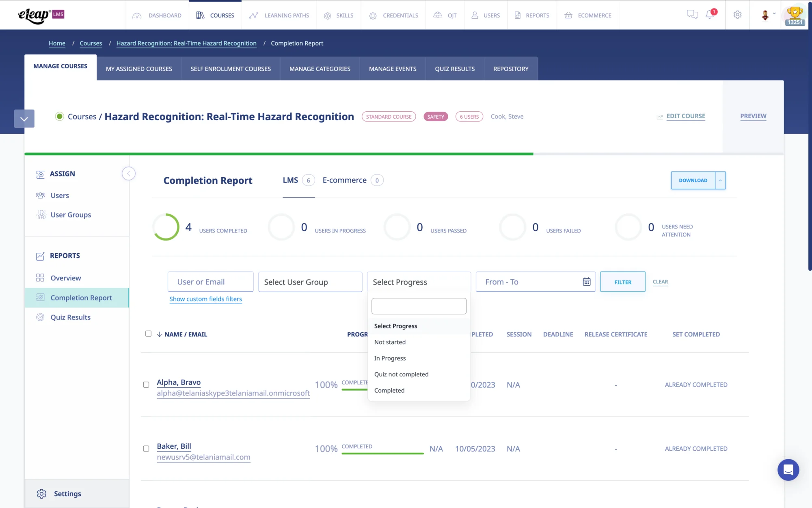Screen dimensions: 812x508
Task: Open the chat messages icon
Action: [x=692, y=15]
